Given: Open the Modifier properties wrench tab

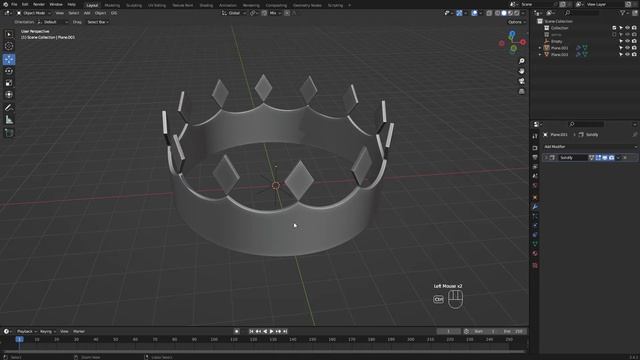Looking at the screenshot, I should pos(535,207).
